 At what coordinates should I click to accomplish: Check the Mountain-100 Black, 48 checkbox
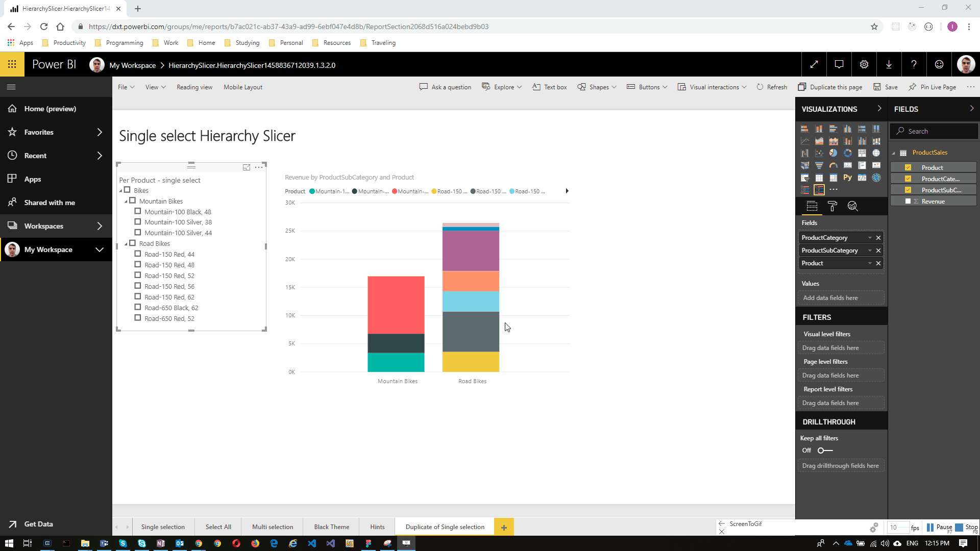(138, 211)
